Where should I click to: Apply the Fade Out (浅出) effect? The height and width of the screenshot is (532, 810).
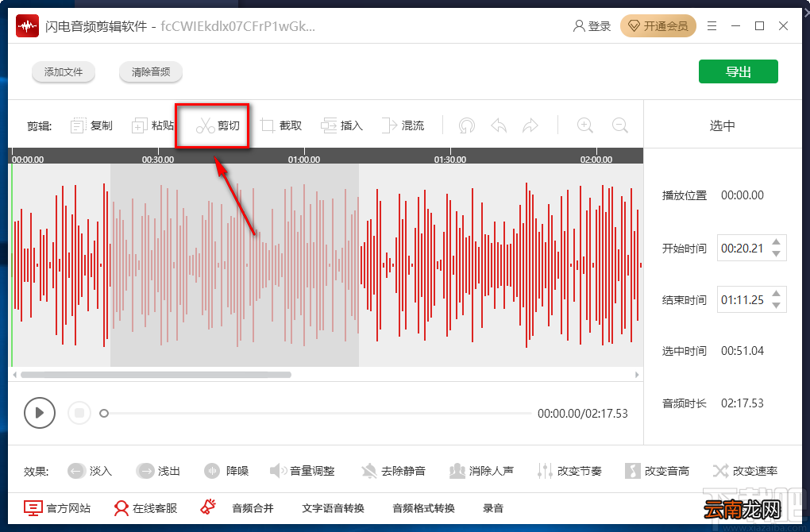coord(157,471)
